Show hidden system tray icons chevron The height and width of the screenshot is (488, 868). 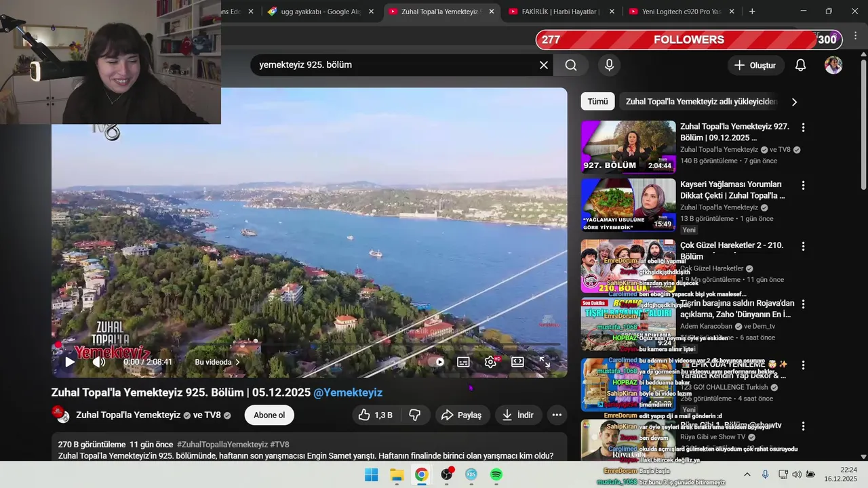747,474
